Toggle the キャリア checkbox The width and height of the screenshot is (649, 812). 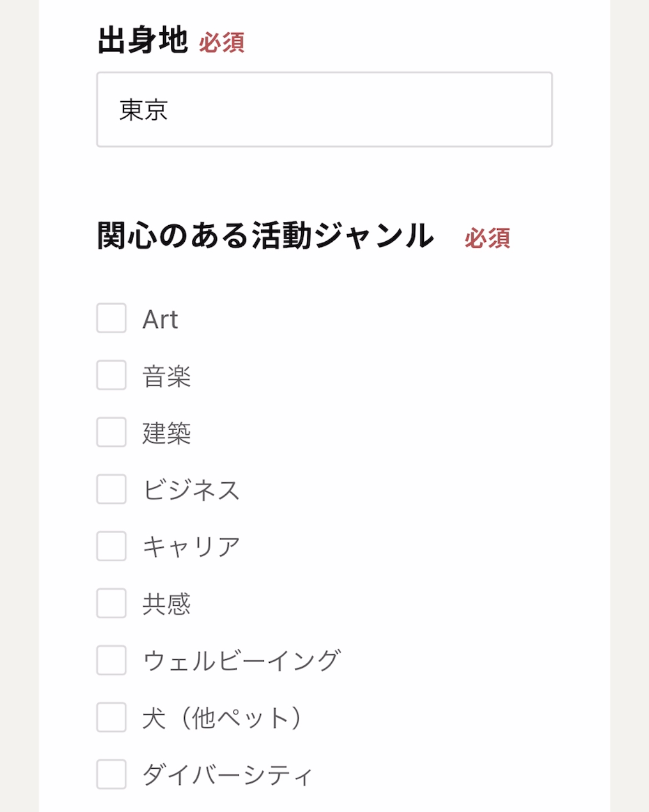(111, 546)
